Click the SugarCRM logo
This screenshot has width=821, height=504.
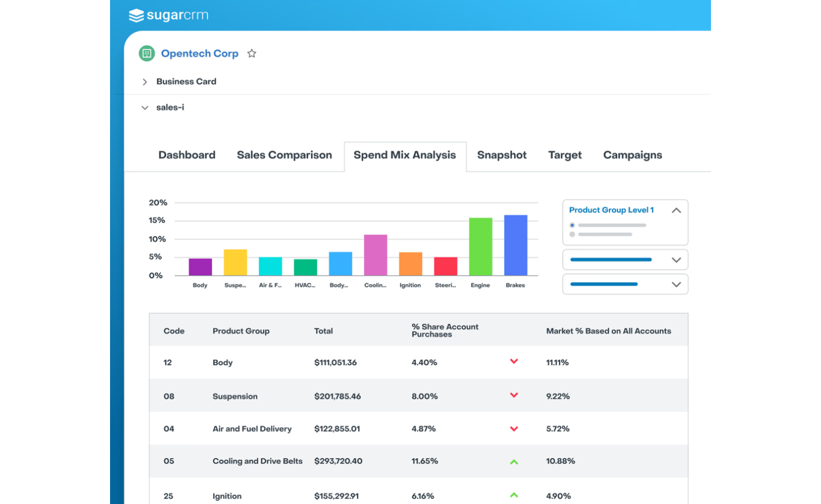click(x=168, y=15)
